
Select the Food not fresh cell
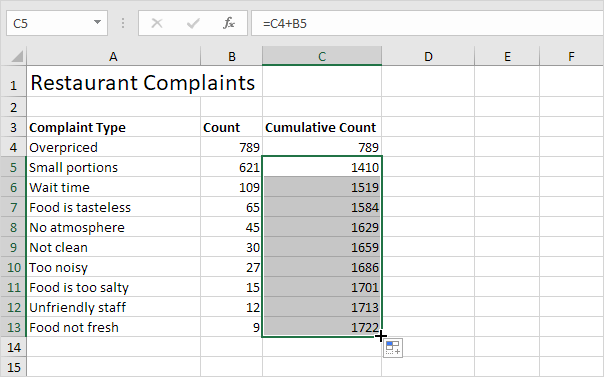113,327
